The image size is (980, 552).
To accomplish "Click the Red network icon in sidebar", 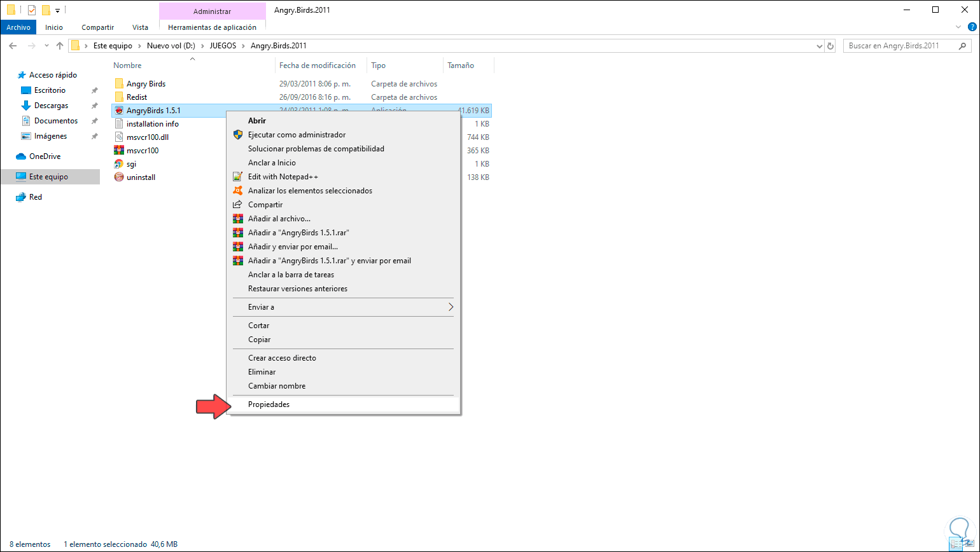I will click(21, 197).
